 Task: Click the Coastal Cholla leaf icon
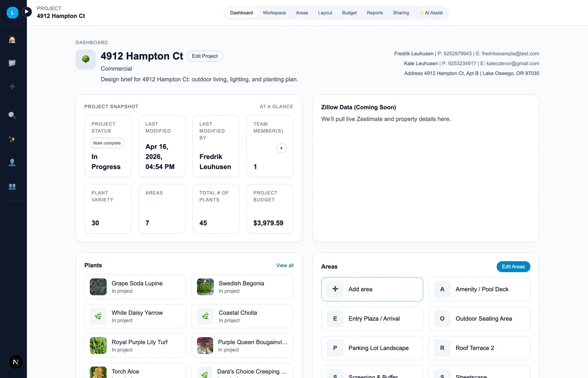point(205,316)
